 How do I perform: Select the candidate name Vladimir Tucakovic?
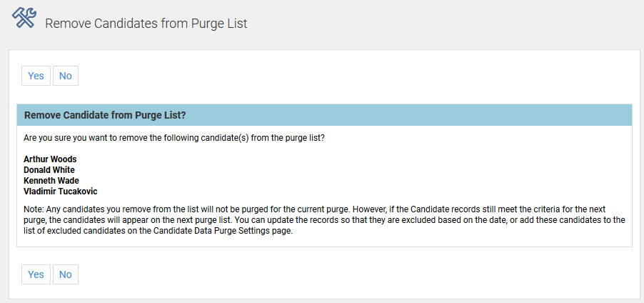(x=60, y=192)
